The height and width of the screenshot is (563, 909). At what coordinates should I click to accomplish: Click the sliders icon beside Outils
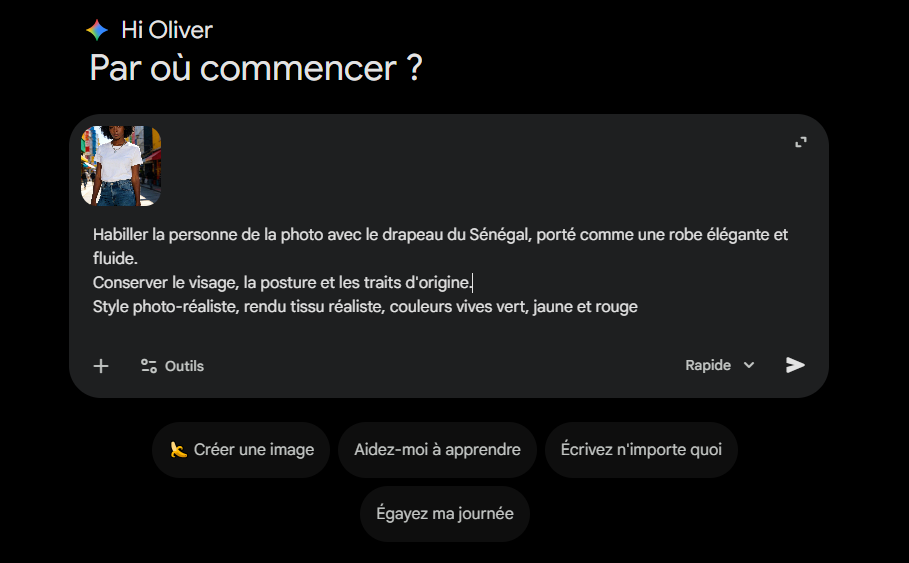[149, 366]
